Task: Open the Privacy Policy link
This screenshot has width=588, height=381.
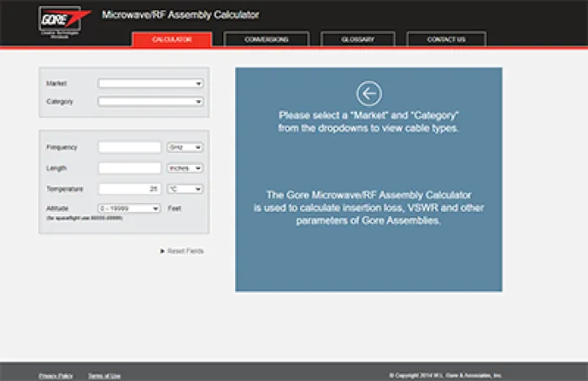Action: 56,376
